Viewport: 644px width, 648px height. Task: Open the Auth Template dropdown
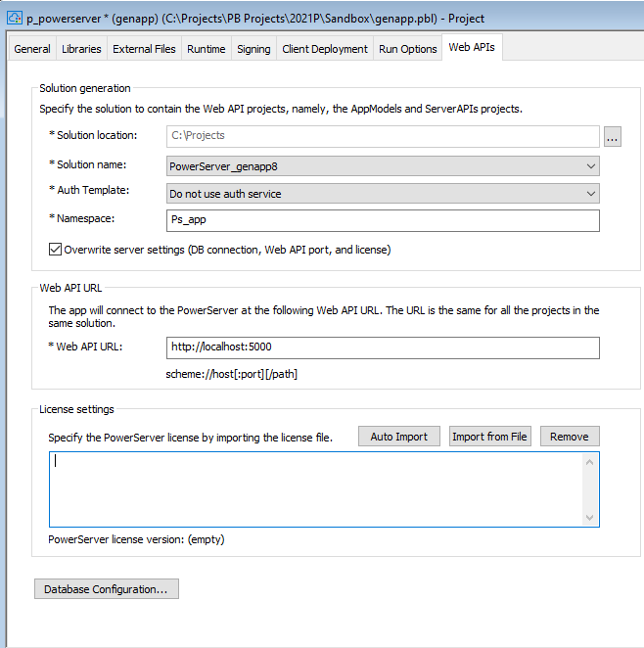[383, 194]
